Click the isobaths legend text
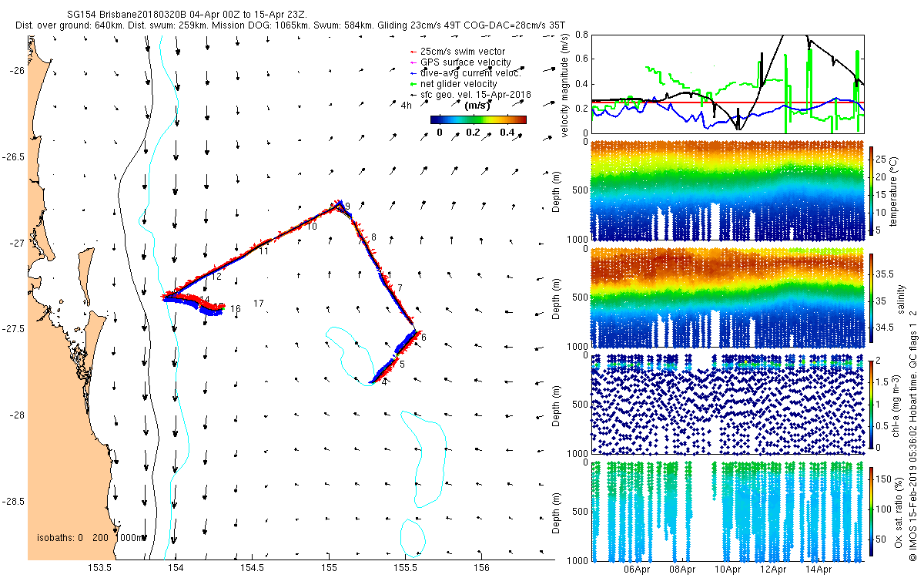The width and height of the screenshot is (924, 578). (92, 537)
